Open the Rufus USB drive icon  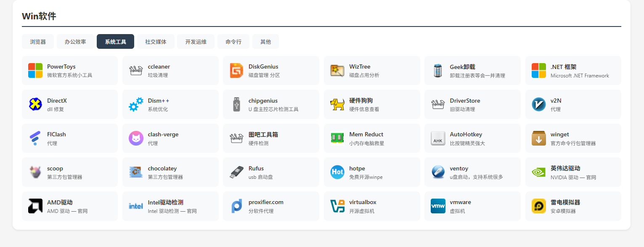pyautogui.click(x=237, y=172)
